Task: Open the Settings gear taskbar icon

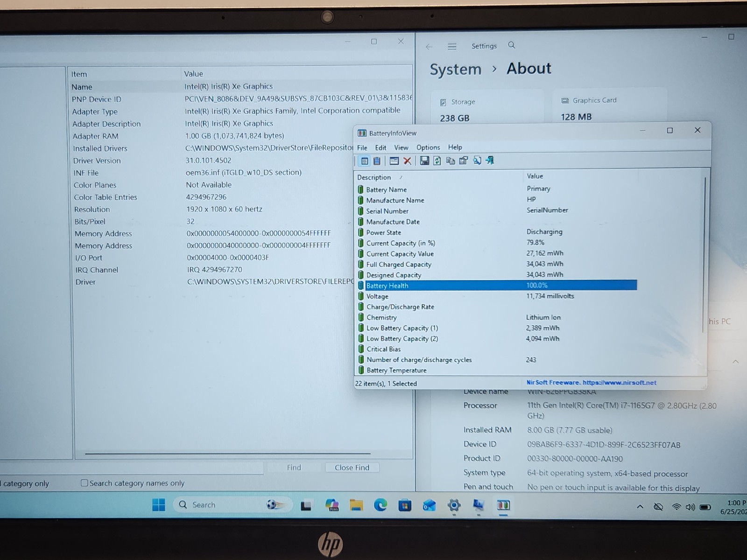Action: click(454, 505)
